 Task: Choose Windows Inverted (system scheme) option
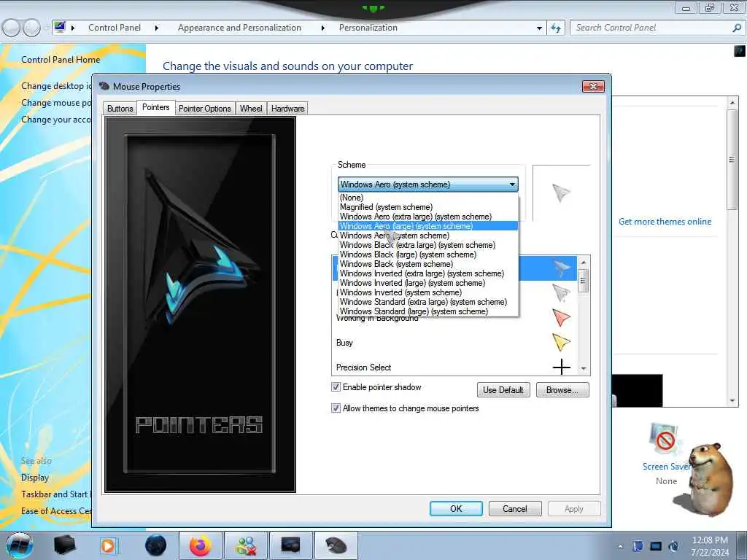pyautogui.click(x=427, y=292)
